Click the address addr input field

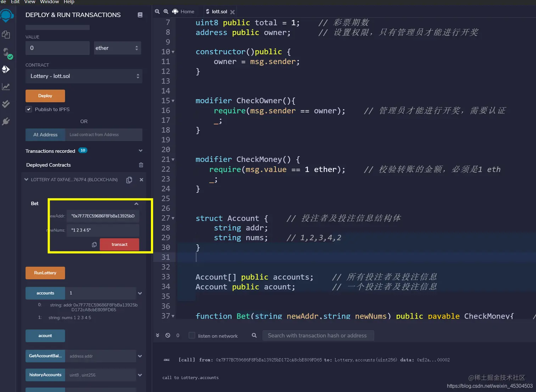pos(100,356)
